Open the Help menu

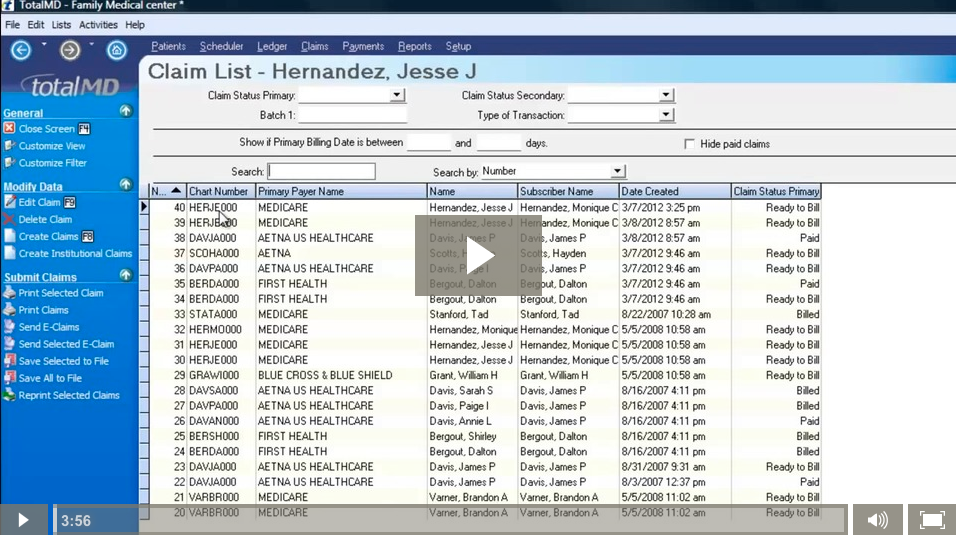(135, 25)
